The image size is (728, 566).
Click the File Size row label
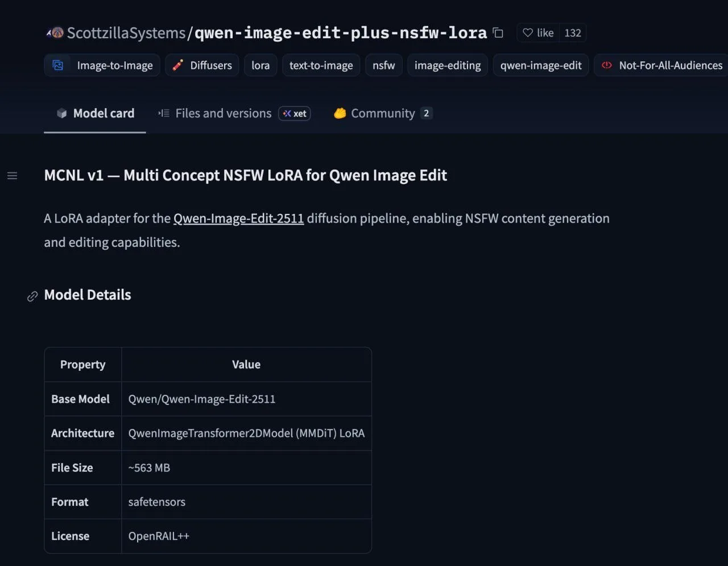click(72, 468)
